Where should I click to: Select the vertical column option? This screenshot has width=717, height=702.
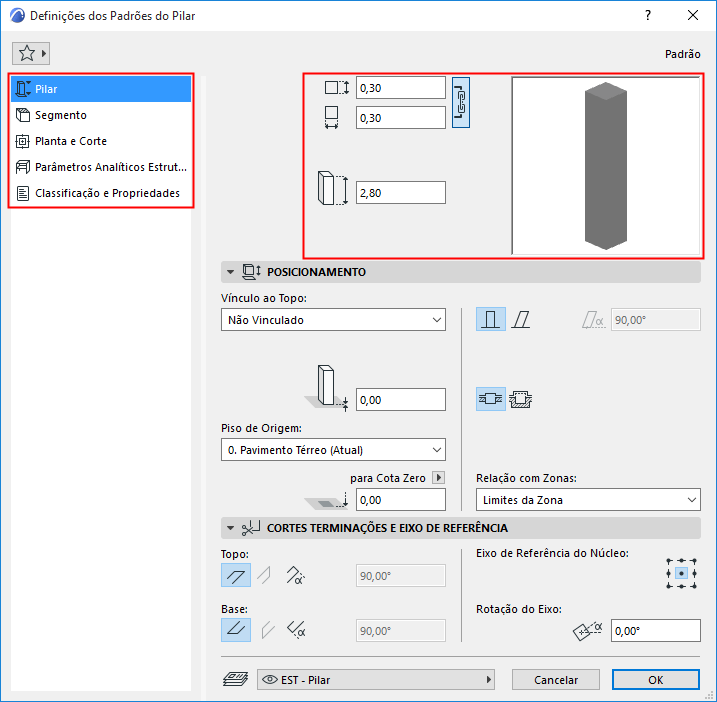tap(491, 319)
